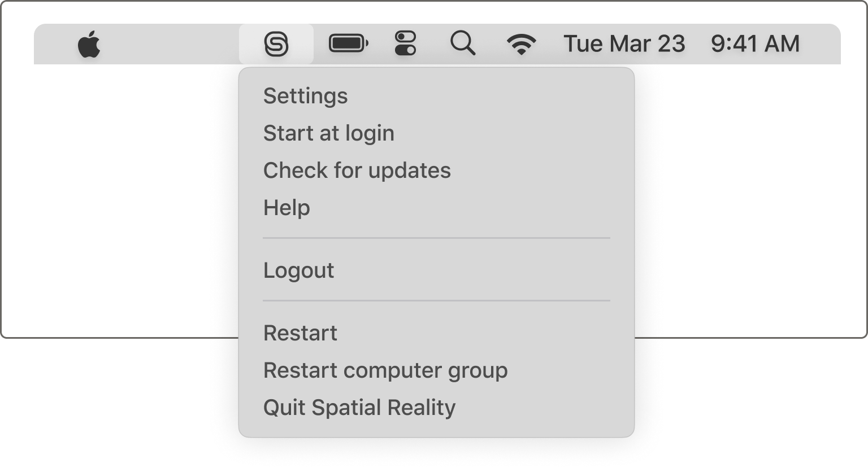Image resolution: width=868 pixels, height=472 pixels.
Task: Choose Quit Spatial Reality
Action: pos(360,407)
